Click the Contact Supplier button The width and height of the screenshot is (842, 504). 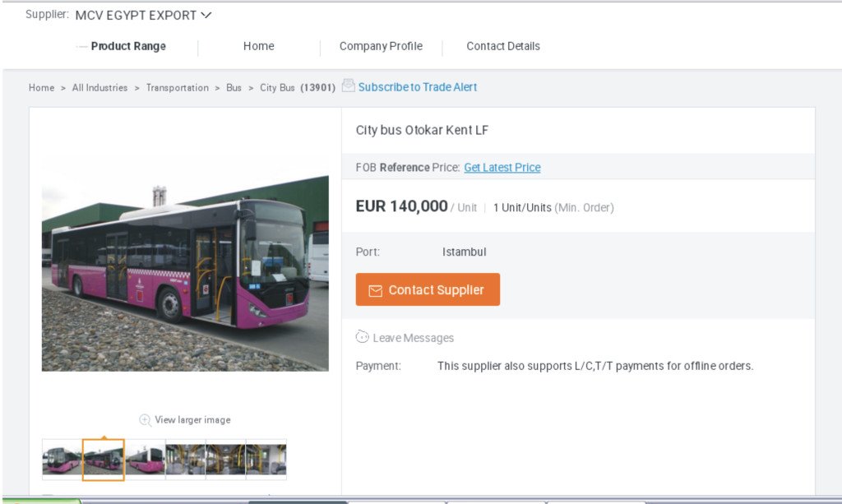tap(428, 289)
